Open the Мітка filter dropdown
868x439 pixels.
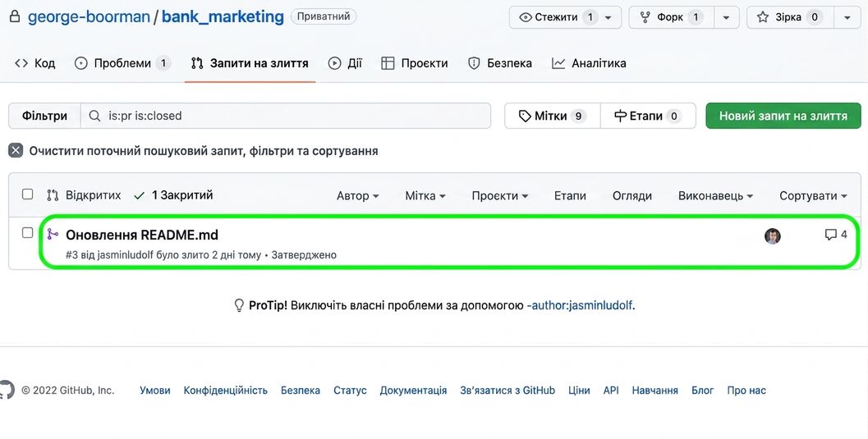coord(425,196)
